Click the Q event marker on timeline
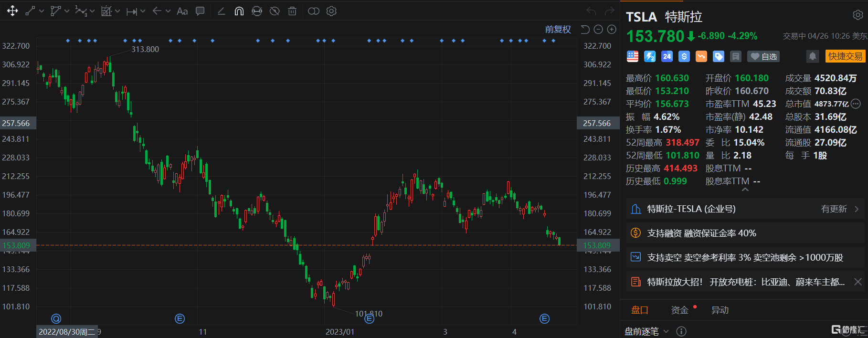 tap(56, 318)
